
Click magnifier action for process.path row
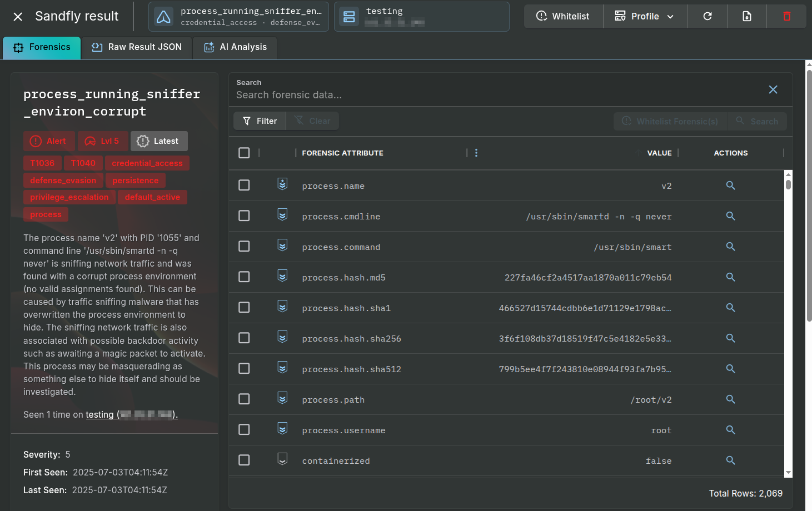coord(730,399)
